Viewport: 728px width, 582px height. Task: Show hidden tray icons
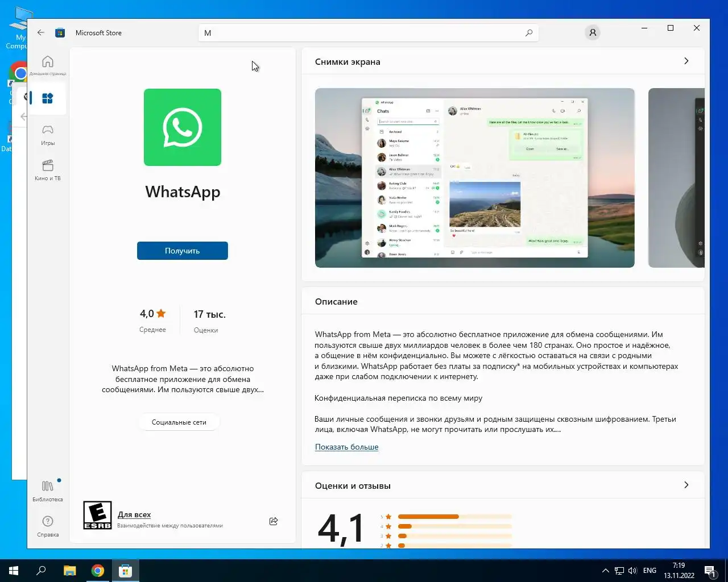tap(605, 571)
